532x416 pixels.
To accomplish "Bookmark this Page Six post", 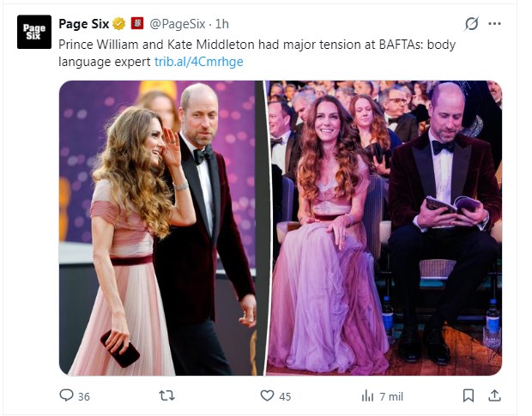I will coord(469,395).
